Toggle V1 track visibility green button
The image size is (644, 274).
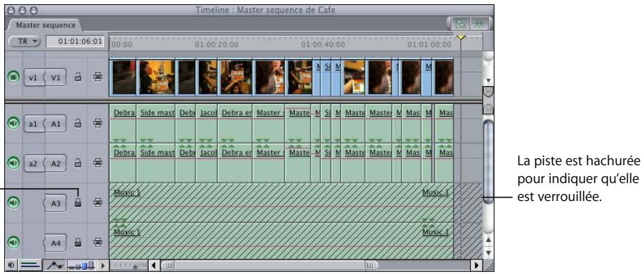pyautogui.click(x=14, y=77)
